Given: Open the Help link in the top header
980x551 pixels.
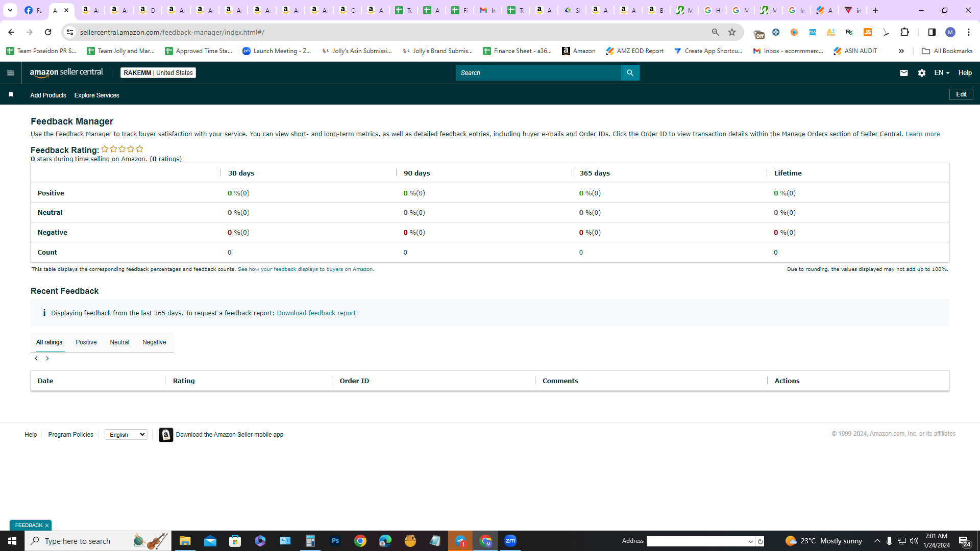Looking at the screenshot, I should click(965, 73).
